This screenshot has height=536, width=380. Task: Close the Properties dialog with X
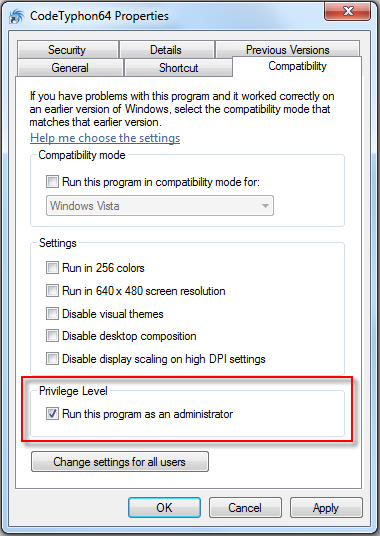tap(347, 12)
